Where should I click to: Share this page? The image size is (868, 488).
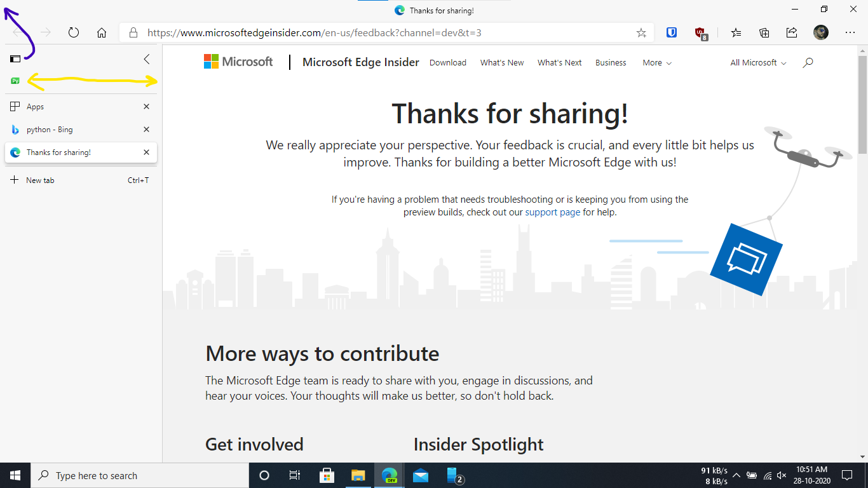[x=792, y=32]
